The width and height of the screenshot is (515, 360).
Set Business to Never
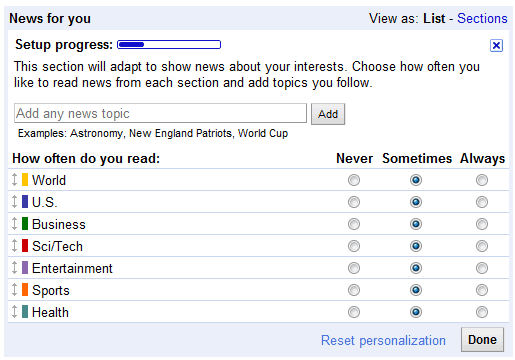(x=354, y=224)
